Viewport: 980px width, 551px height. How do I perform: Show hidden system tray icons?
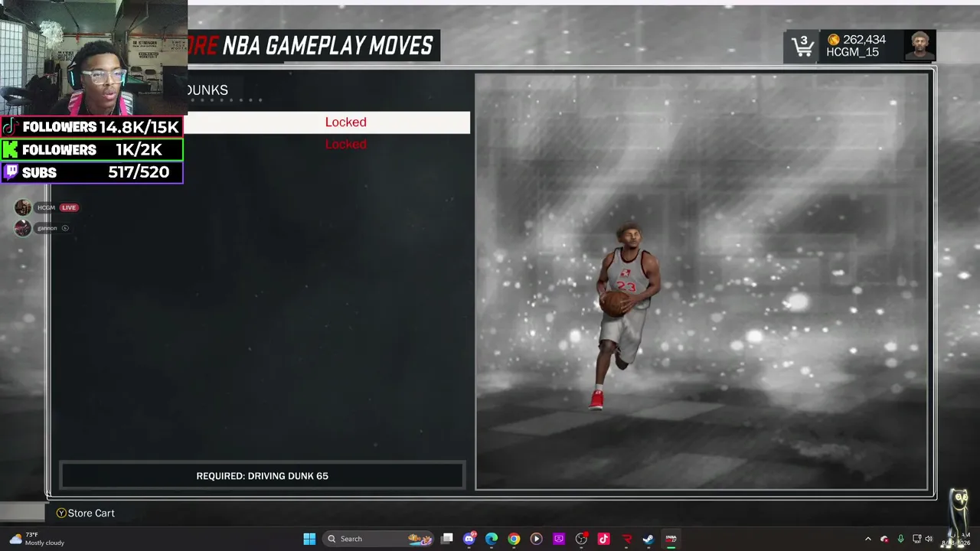click(867, 539)
